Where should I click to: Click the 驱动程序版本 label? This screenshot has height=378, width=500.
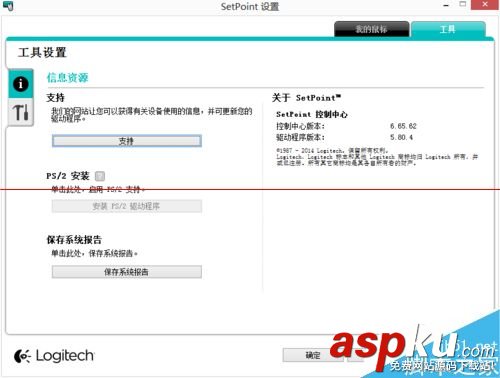click(300, 137)
